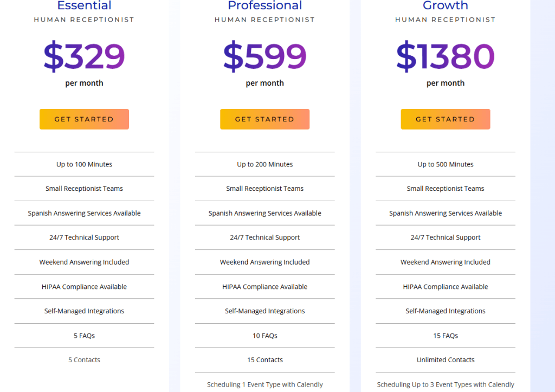This screenshot has width=555, height=392.
Task: Click the $1380 price figure
Action: [x=445, y=56]
